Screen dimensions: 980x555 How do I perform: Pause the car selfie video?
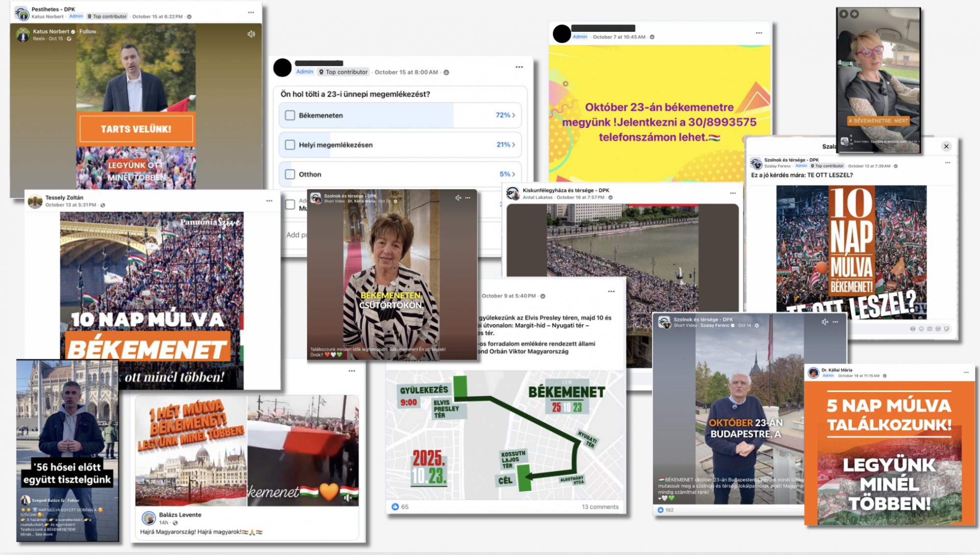[x=843, y=14]
